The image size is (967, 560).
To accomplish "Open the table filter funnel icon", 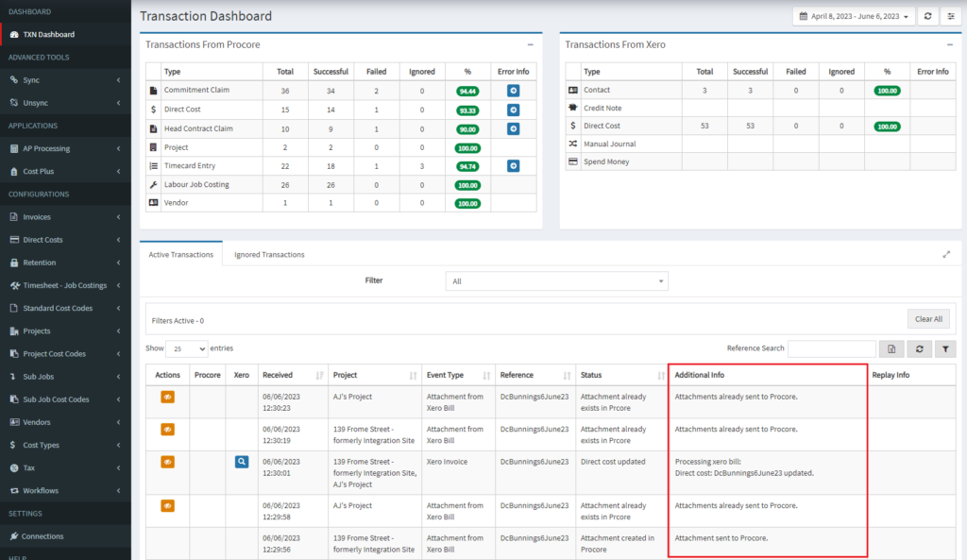I will pos(944,349).
